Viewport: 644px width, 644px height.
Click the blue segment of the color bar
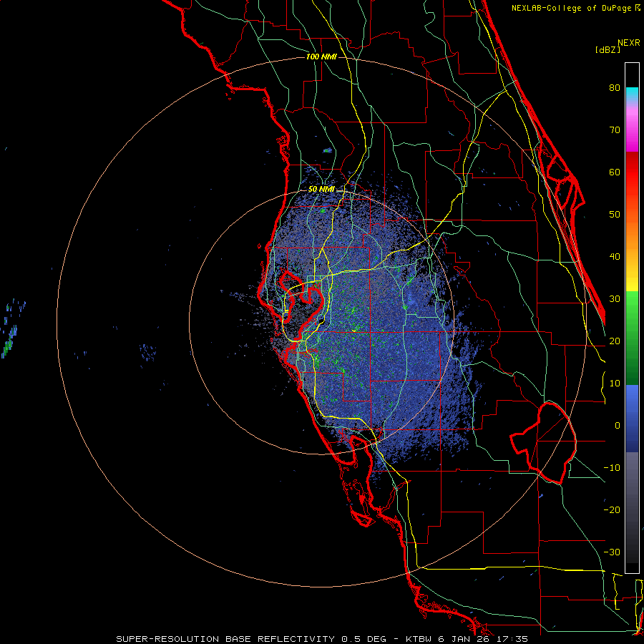click(632, 419)
